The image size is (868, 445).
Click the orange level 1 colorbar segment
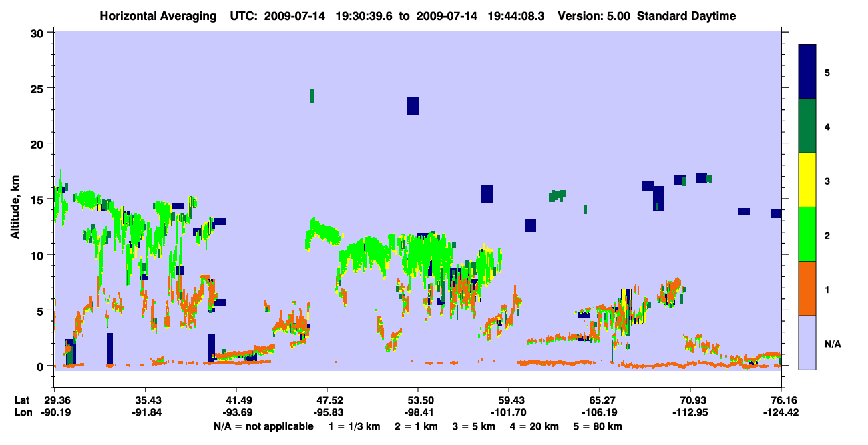(x=807, y=288)
